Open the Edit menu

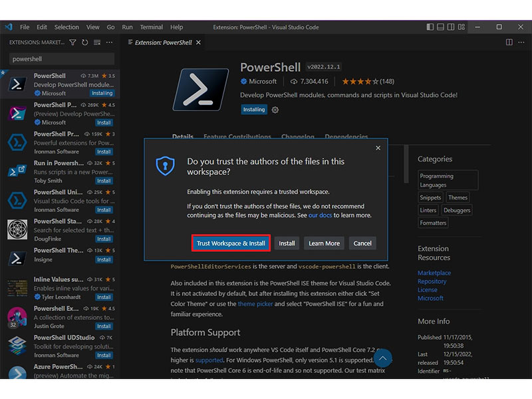(x=42, y=27)
